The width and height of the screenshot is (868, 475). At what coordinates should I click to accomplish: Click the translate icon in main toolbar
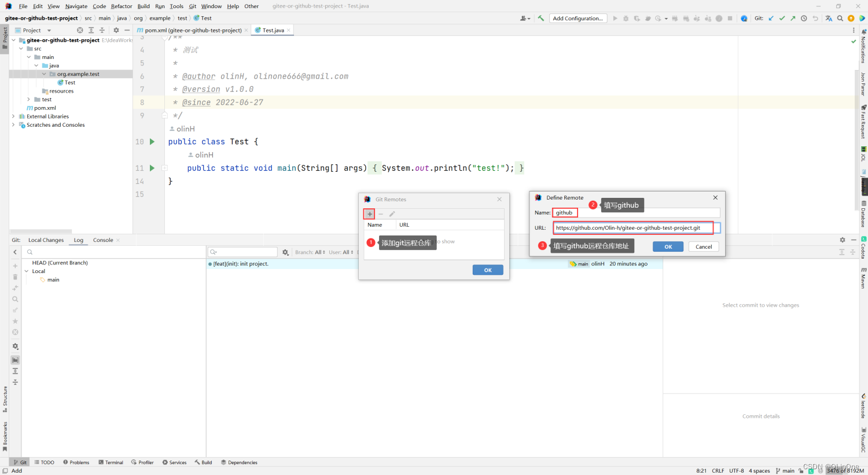[x=829, y=19]
